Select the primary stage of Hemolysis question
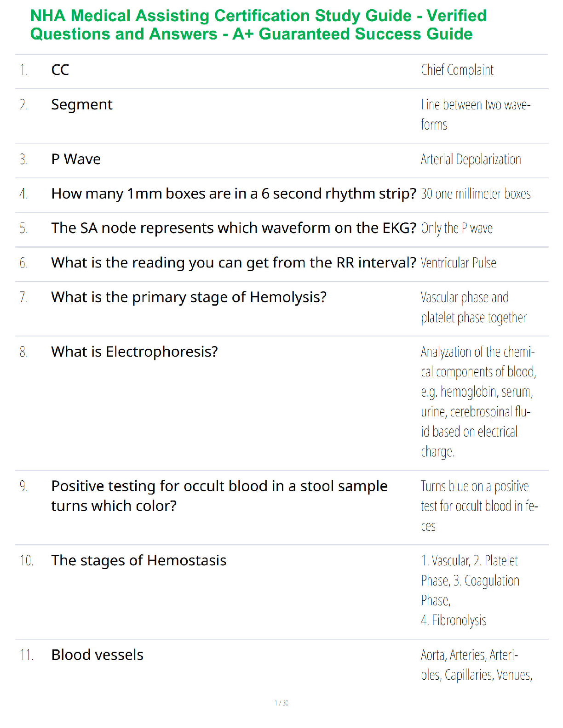Image resolution: width=563 pixels, height=728 pixels. point(189,297)
